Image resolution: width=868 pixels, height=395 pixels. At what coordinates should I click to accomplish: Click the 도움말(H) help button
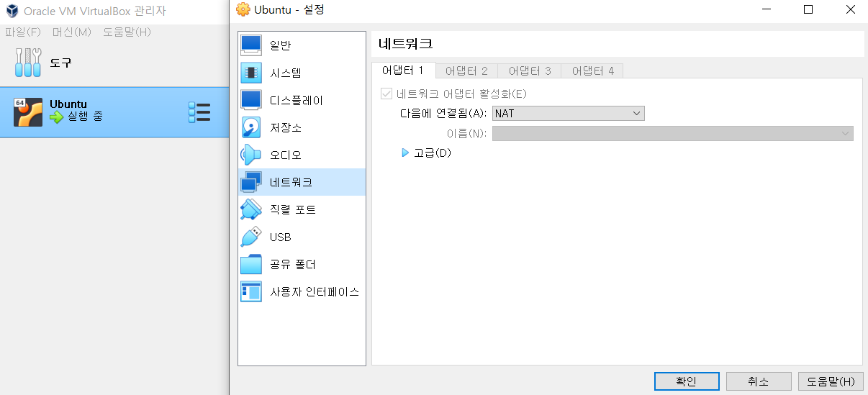coord(831,381)
